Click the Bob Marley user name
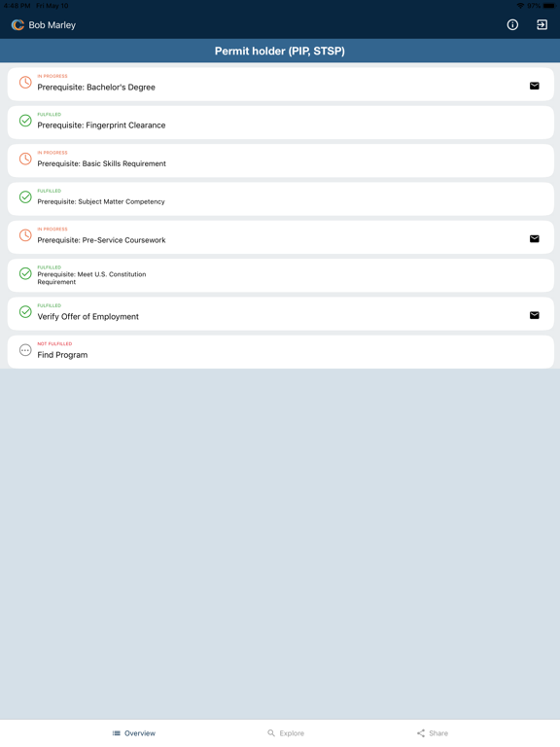The image size is (560, 747). tap(52, 25)
